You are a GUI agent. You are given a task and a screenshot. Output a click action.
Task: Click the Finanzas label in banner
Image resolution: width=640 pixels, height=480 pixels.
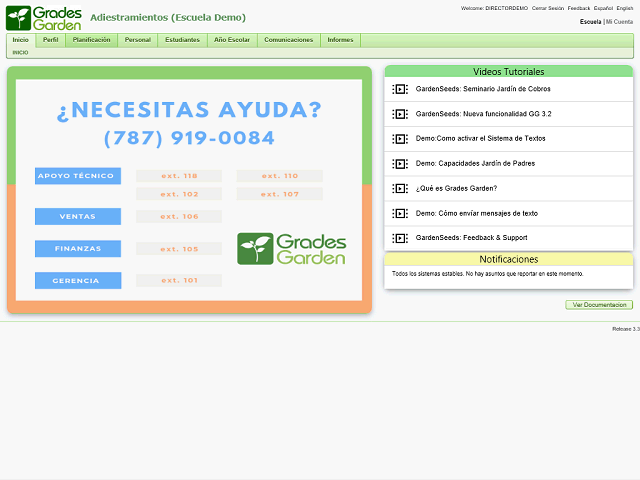click(x=78, y=249)
